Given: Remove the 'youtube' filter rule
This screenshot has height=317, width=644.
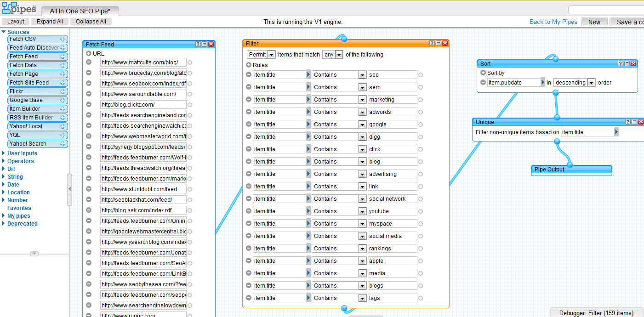Looking at the screenshot, I should 249,211.
